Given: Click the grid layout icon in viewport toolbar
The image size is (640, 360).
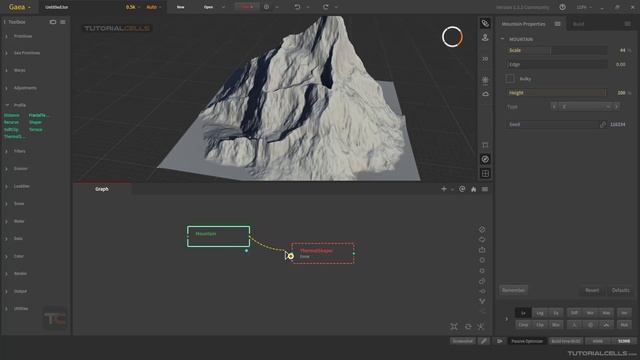Looking at the screenshot, I should pos(485,173).
